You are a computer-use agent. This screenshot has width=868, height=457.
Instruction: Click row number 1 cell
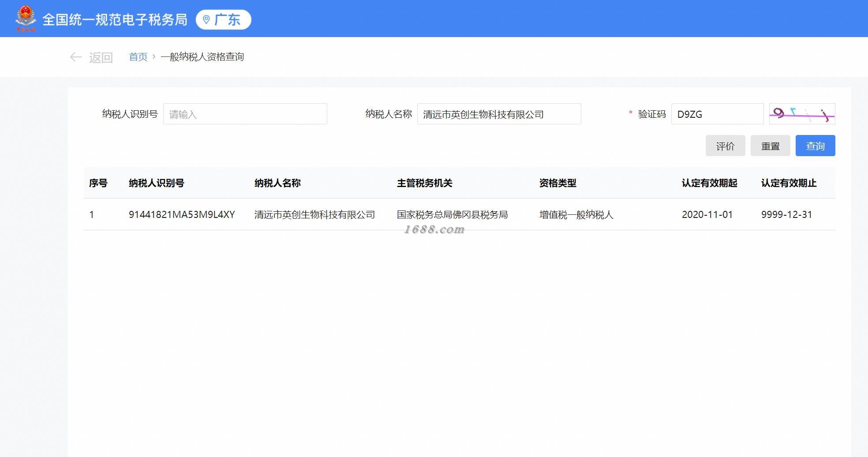pyautogui.click(x=92, y=214)
